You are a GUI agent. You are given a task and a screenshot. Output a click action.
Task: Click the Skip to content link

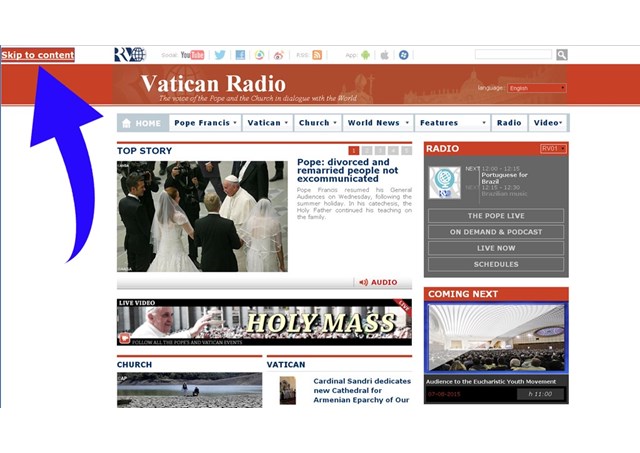tap(38, 55)
